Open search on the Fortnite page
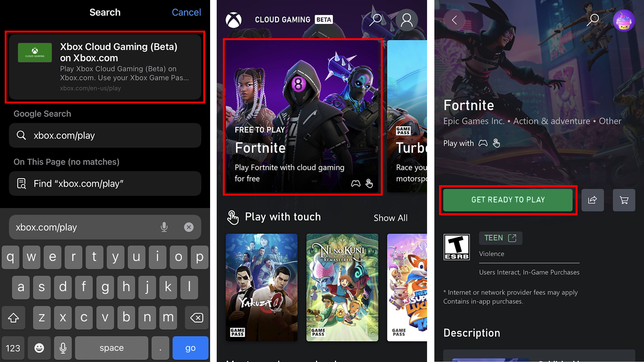This screenshot has height=362, width=644. (x=593, y=20)
